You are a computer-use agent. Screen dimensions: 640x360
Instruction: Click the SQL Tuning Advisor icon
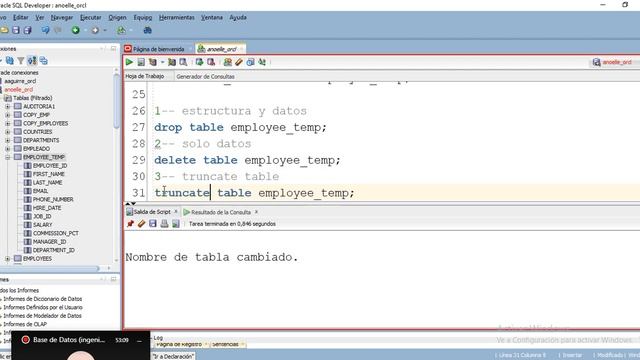[x=183, y=62]
